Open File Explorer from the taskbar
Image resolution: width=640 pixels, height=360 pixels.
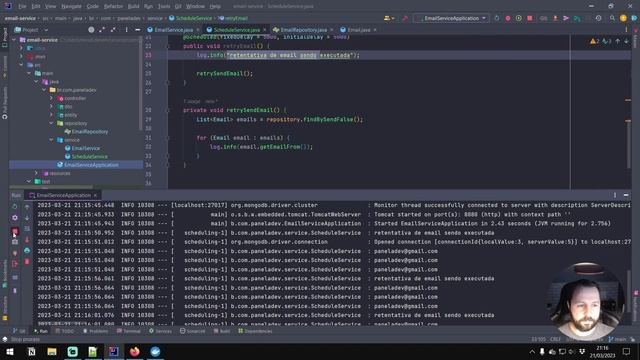click(x=52, y=351)
